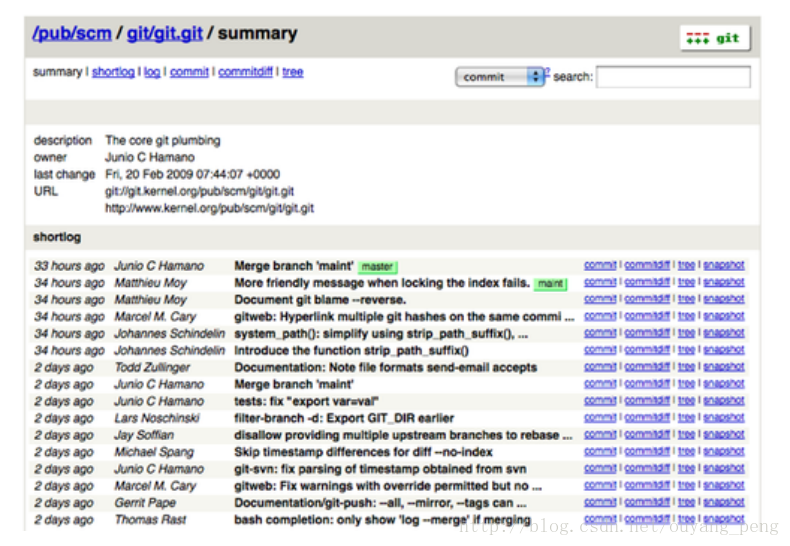Select owner value Junio C Hamano

150,158
